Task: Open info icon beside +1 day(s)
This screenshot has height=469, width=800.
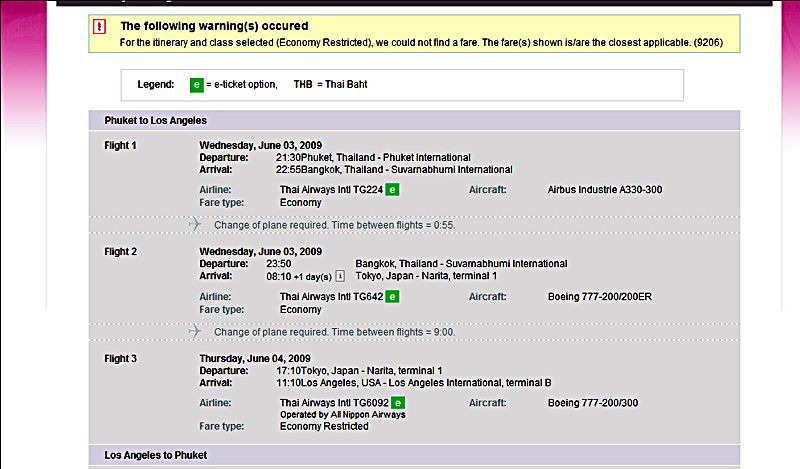Action: pyautogui.click(x=340, y=276)
